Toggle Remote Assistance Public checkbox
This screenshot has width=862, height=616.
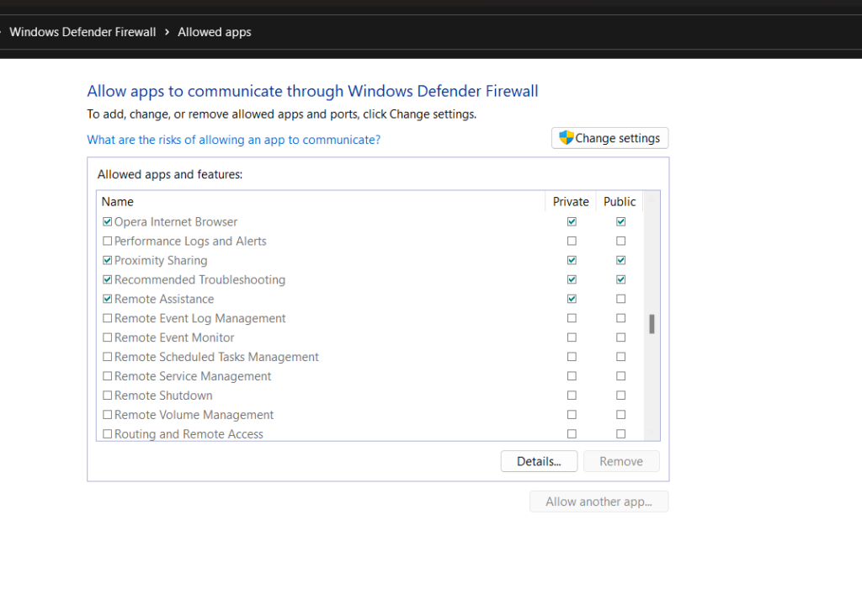(620, 299)
